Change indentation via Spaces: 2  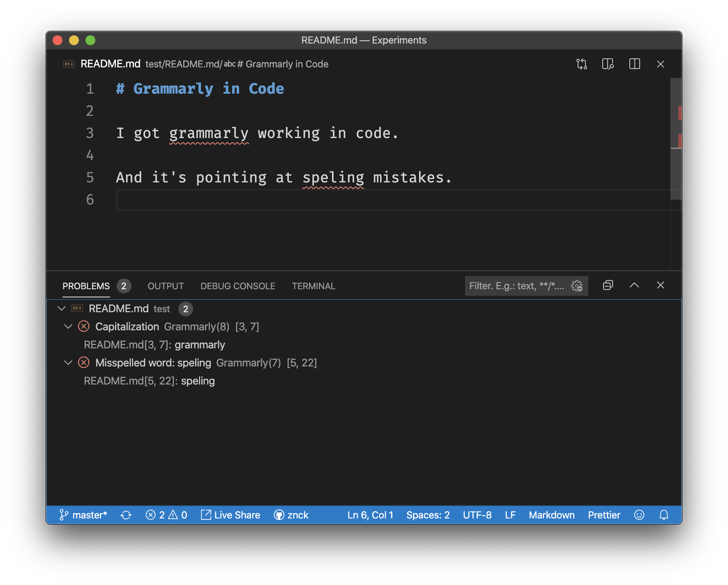coord(428,515)
